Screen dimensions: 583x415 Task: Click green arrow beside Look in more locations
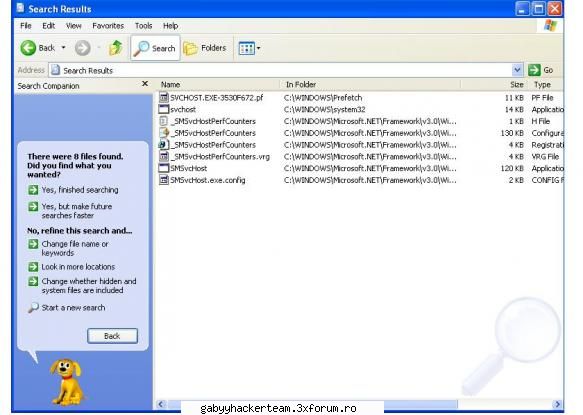pyautogui.click(x=33, y=267)
